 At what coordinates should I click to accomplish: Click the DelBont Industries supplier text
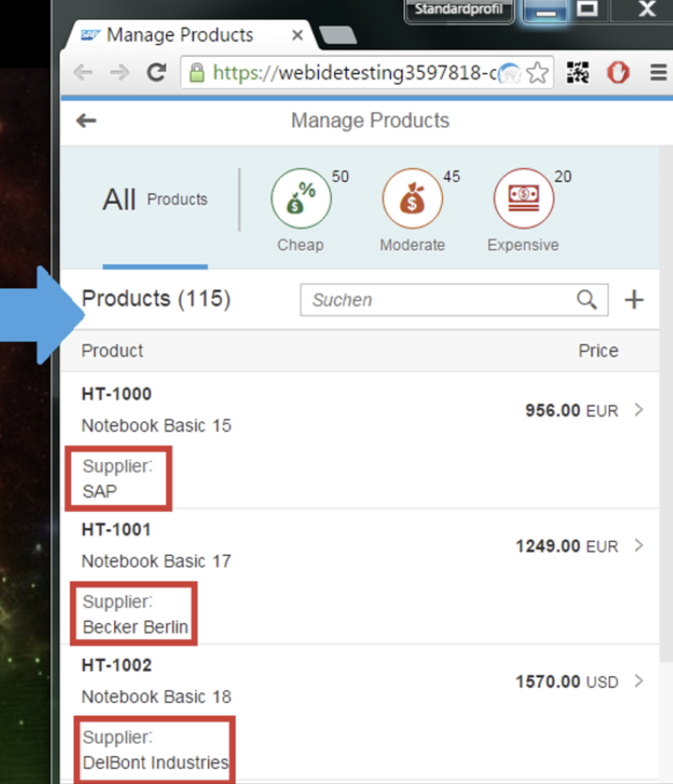pyautogui.click(x=156, y=763)
